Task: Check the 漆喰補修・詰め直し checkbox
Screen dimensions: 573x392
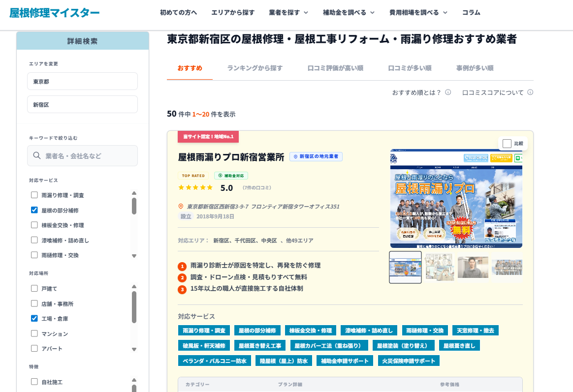Action: click(x=34, y=240)
